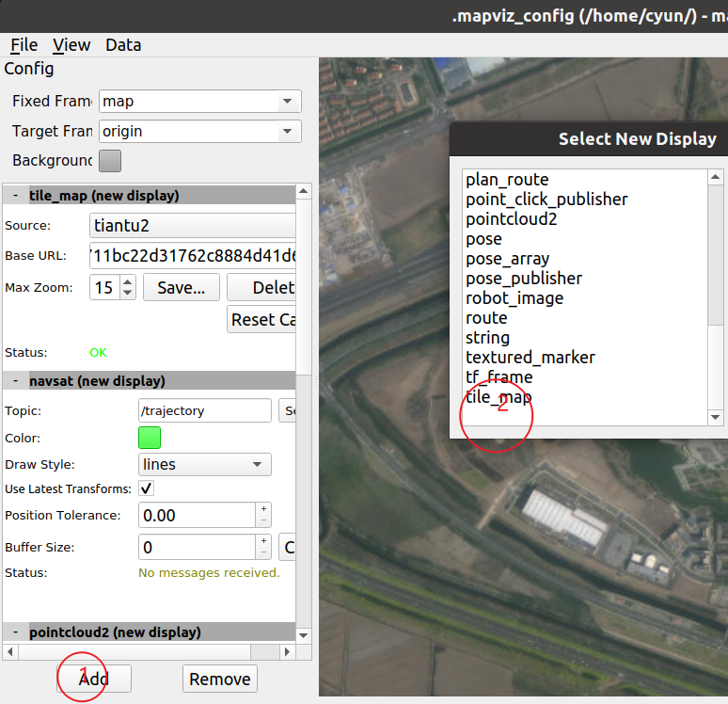Increase Max Zoom with up arrow

[x=128, y=281]
